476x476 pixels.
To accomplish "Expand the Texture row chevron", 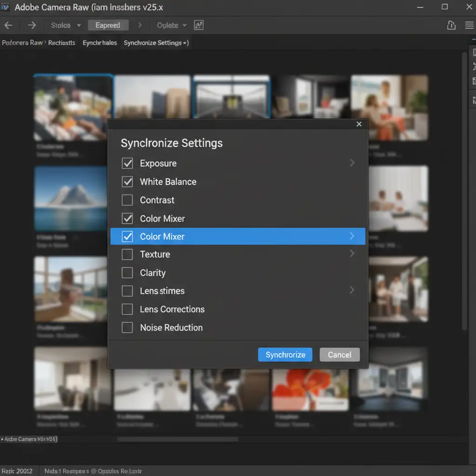I will click(x=352, y=254).
